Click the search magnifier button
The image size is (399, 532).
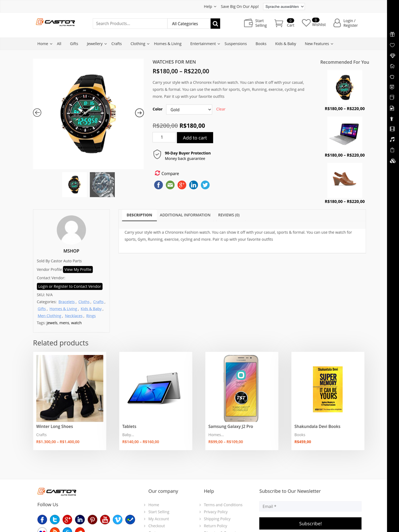(x=215, y=24)
